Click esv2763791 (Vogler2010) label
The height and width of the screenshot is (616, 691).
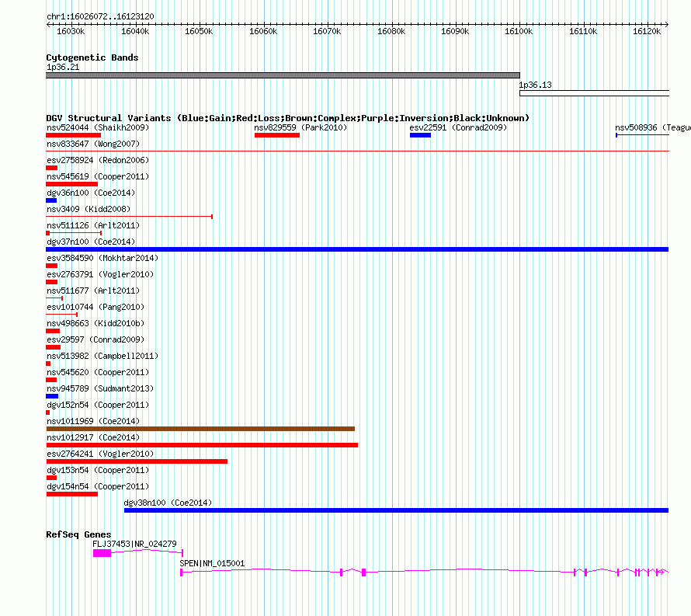pos(100,274)
